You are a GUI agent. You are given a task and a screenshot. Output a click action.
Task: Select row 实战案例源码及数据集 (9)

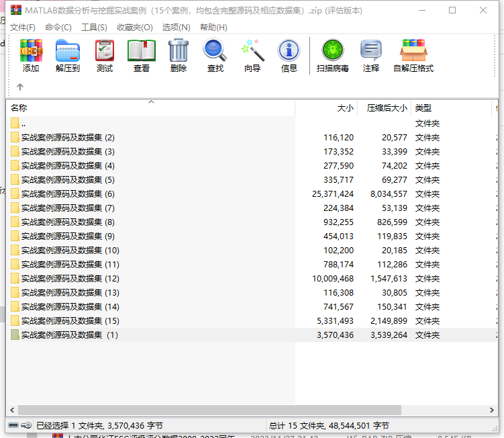[252, 236]
